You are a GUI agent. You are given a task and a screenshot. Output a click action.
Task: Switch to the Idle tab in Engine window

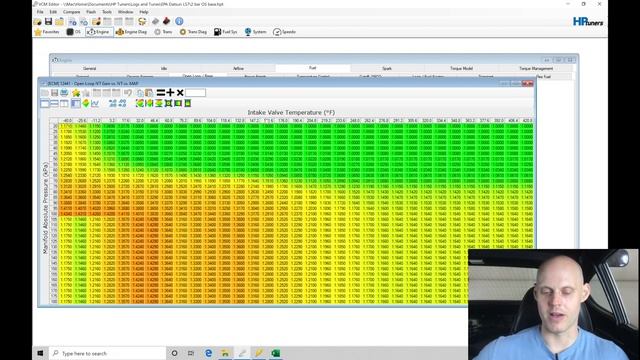164,69
